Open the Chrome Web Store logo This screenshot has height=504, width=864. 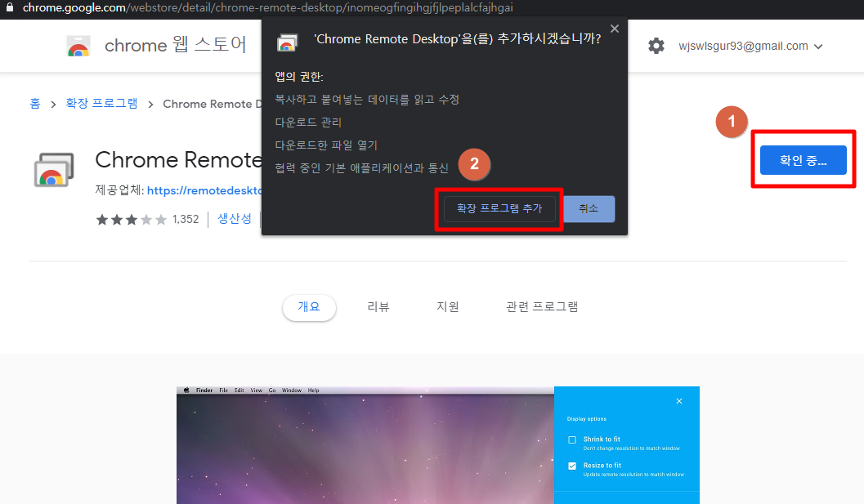[x=78, y=46]
